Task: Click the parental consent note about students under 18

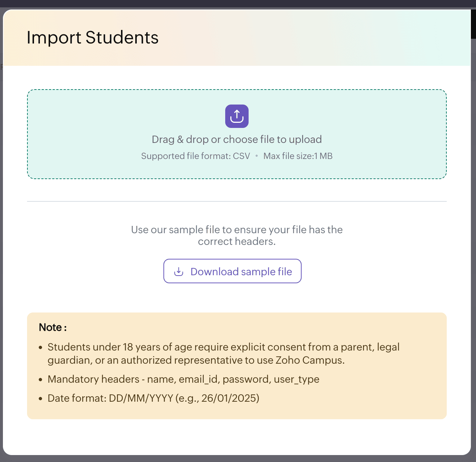Action: [223, 353]
